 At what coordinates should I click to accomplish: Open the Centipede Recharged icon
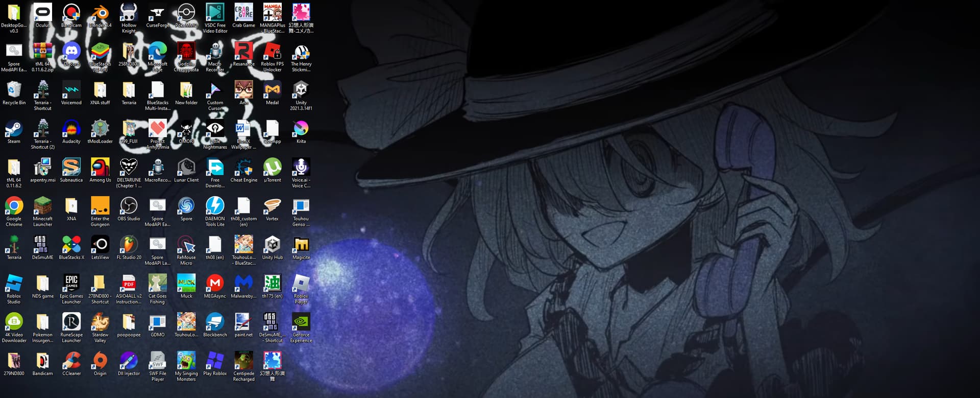click(243, 361)
